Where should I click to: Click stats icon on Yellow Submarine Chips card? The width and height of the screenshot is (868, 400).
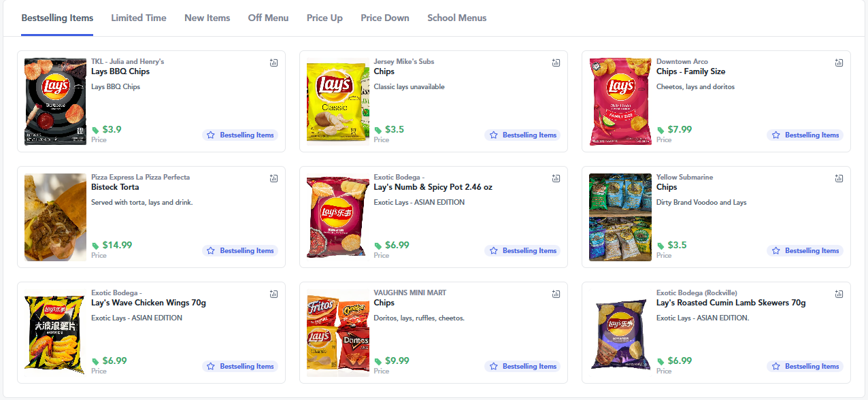pos(839,178)
